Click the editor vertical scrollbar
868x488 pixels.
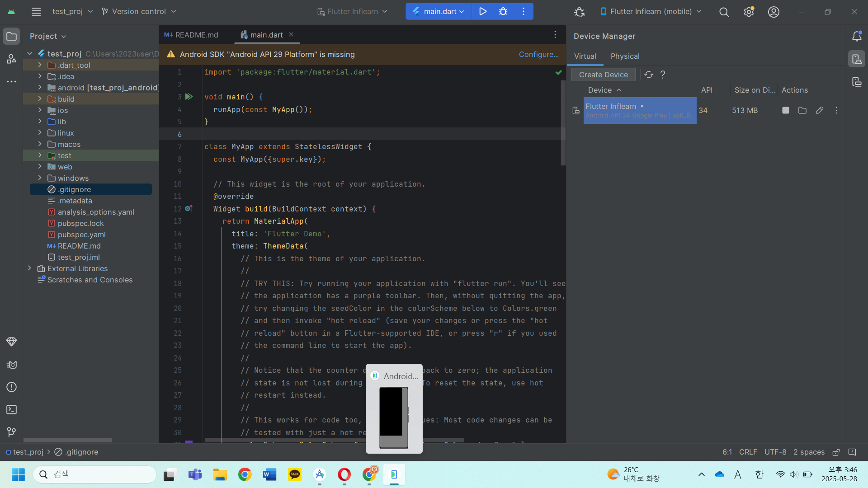coord(563,123)
